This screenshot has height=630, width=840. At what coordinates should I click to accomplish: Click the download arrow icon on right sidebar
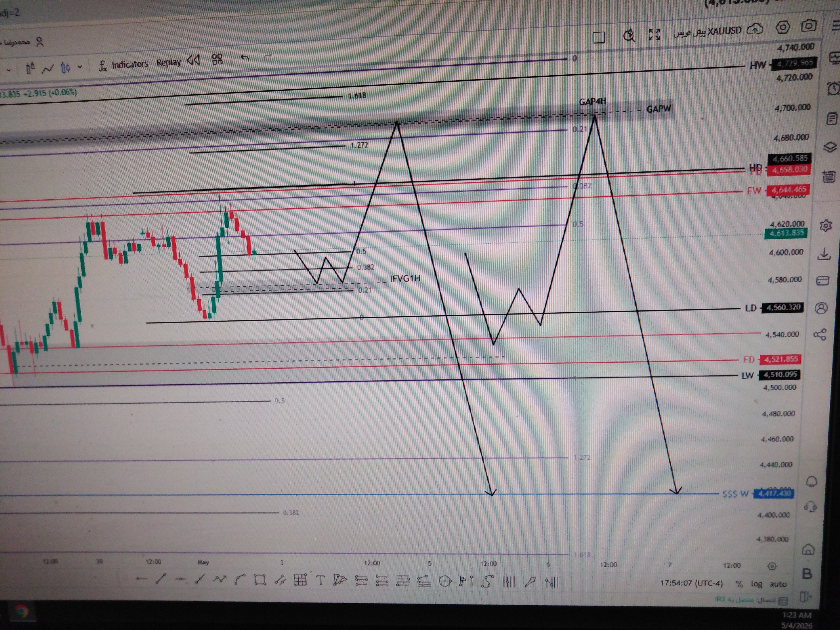[x=824, y=254]
